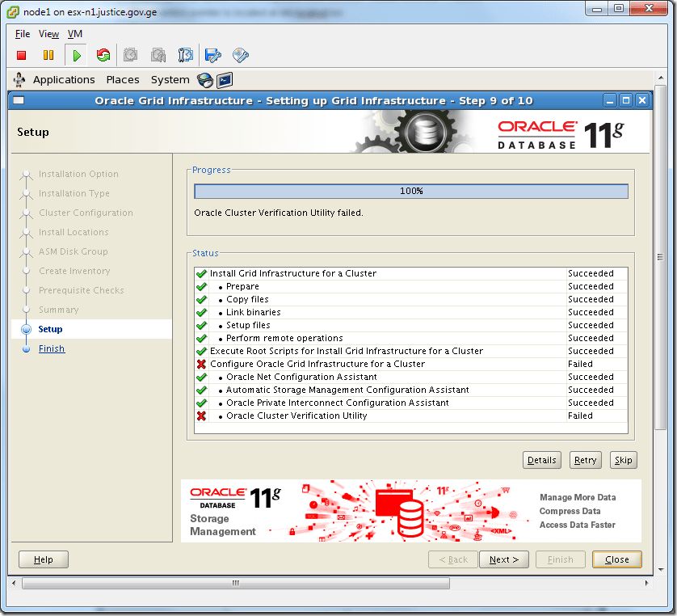Click the 100% progress bar
The height and width of the screenshot is (616, 677).
(410, 191)
